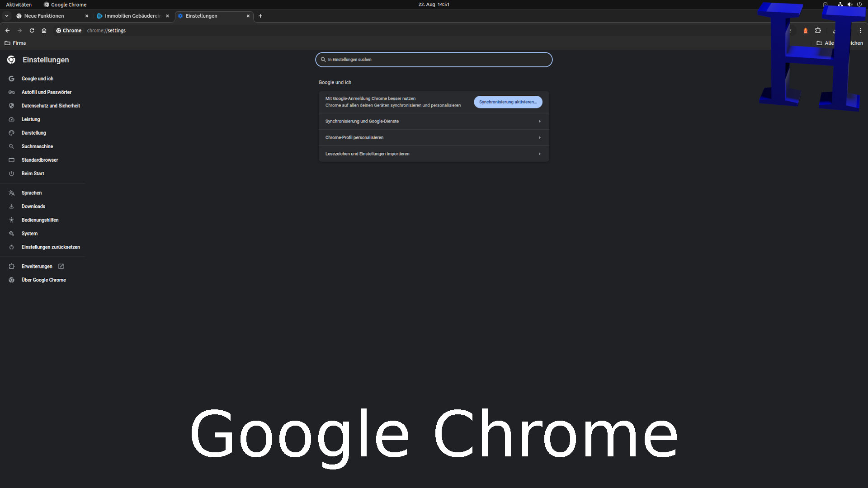Select the Einstellungen tab

pos(213,16)
